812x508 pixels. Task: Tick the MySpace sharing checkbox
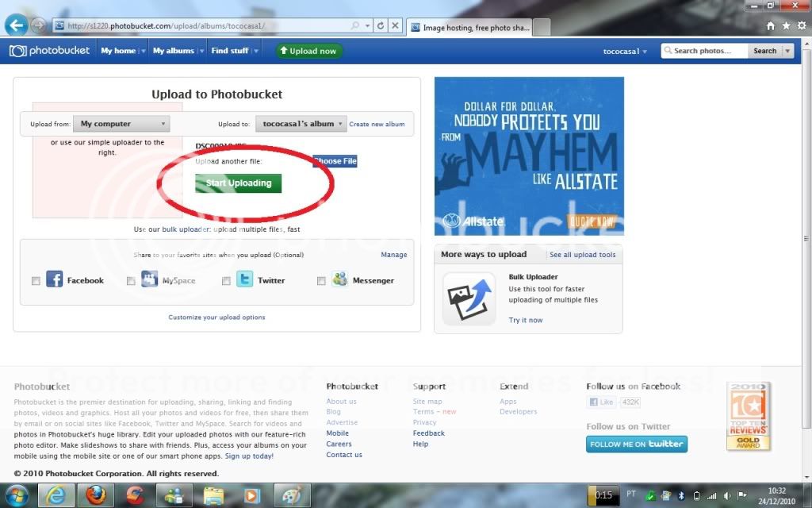(x=131, y=281)
